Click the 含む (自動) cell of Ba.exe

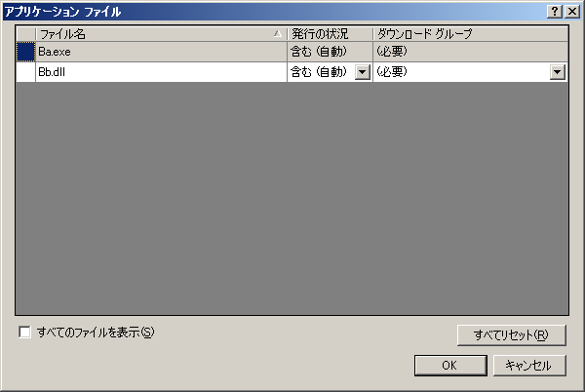coord(330,52)
